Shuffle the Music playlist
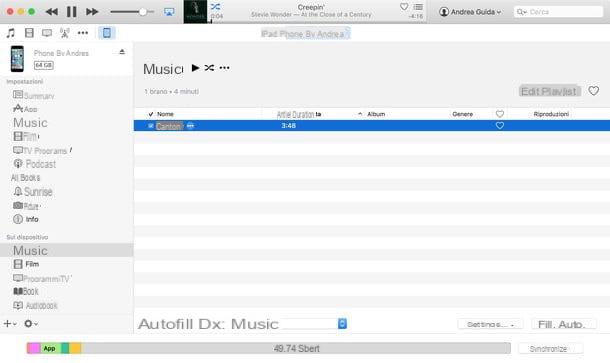Screen dimensions: 610x363 point(209,68)
